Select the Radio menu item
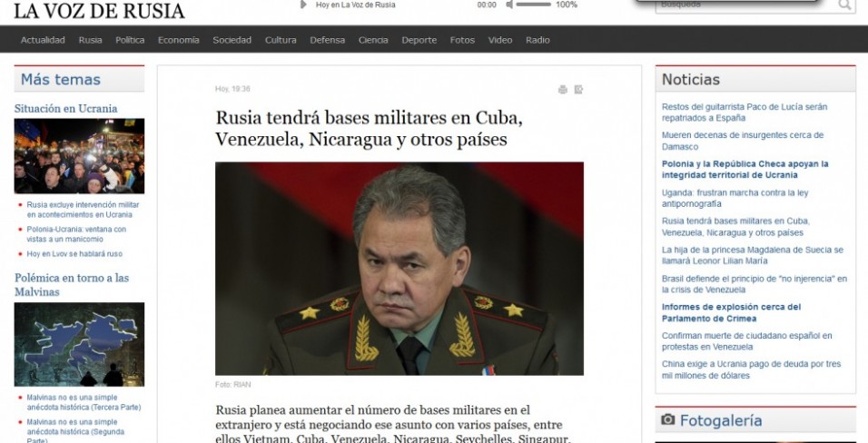Viewport: 868px width, 443px height. (x=538, y=40)
